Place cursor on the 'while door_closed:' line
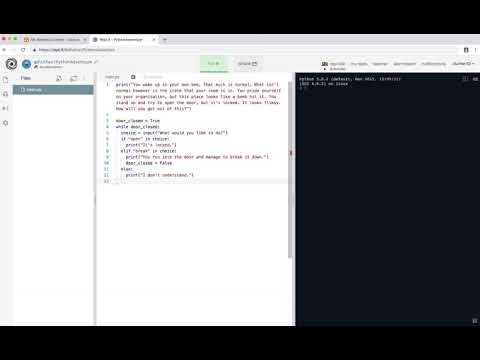 (x=138, y=127)
